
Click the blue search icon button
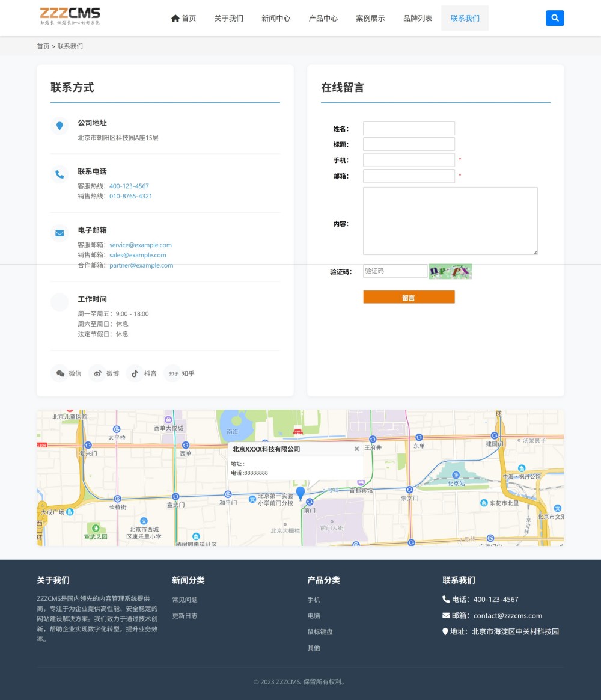[554, 18]
